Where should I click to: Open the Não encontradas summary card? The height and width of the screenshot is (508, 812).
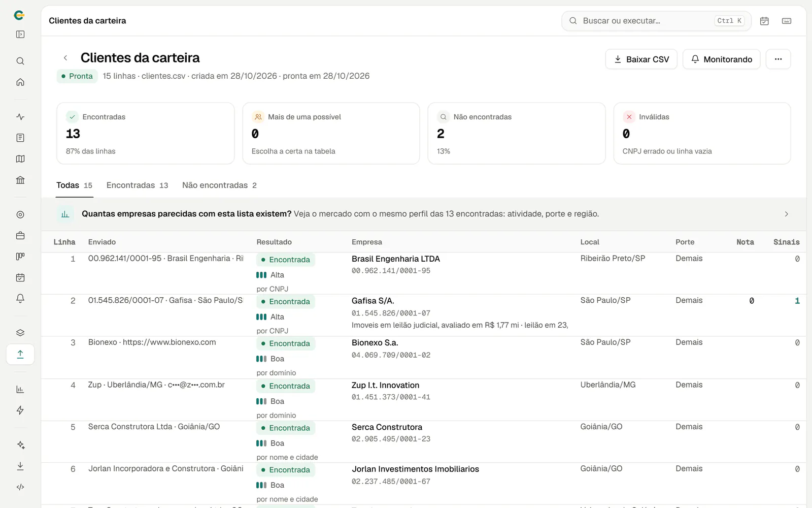(x=517, y=134)
